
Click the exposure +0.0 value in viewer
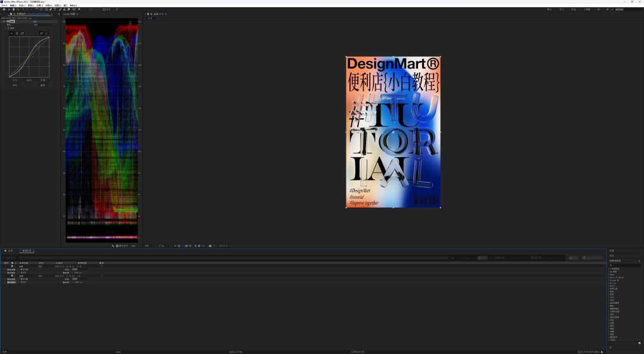point(203,246)
